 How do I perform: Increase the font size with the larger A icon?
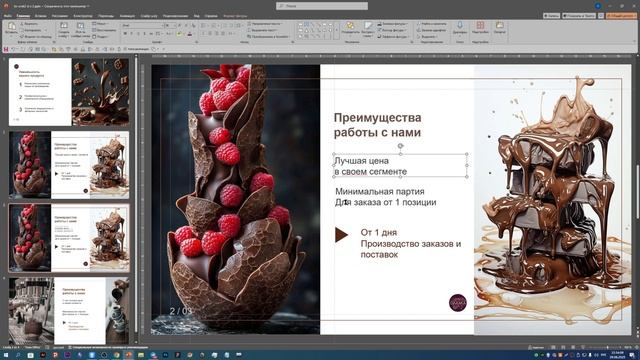point(179,25)
